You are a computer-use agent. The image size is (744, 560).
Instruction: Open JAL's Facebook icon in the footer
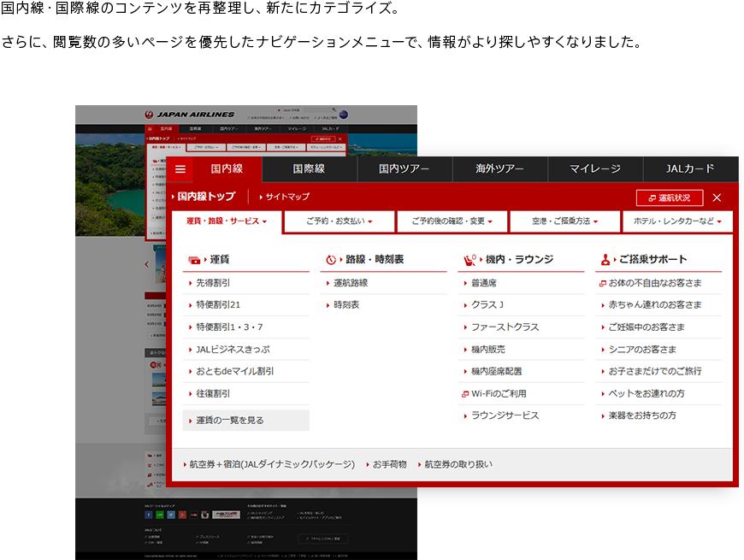click(x=149, y=515)
